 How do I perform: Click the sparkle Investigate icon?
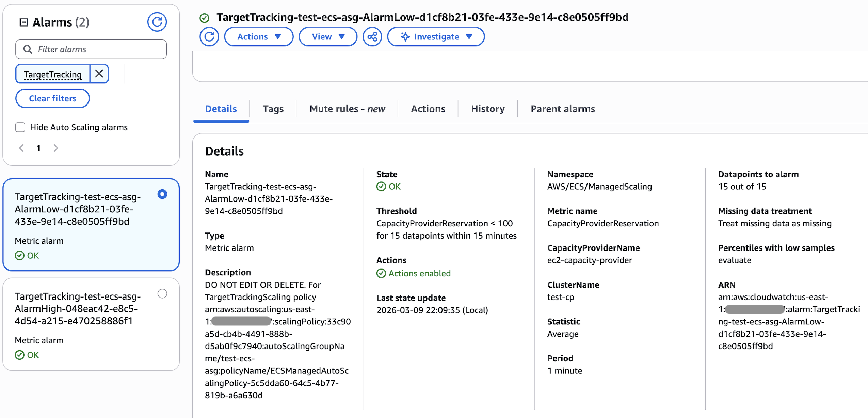tap(405, 37)
